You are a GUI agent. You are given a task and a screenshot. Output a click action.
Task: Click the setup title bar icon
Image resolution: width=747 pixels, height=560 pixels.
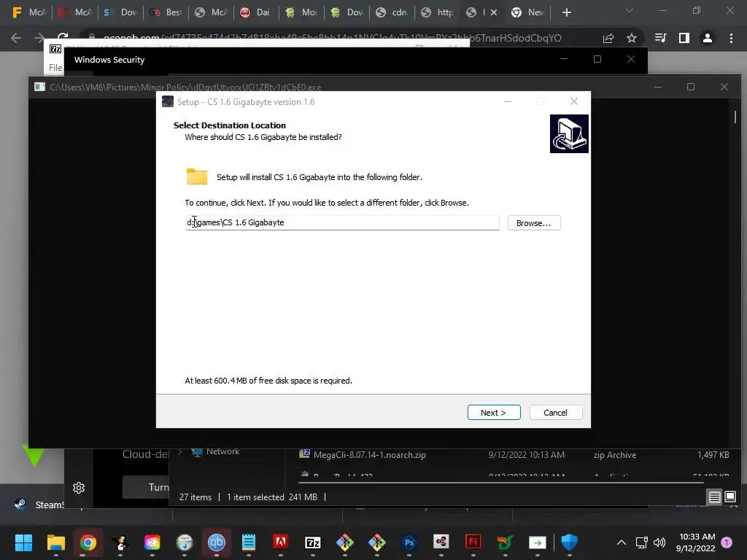pos(168,101)
